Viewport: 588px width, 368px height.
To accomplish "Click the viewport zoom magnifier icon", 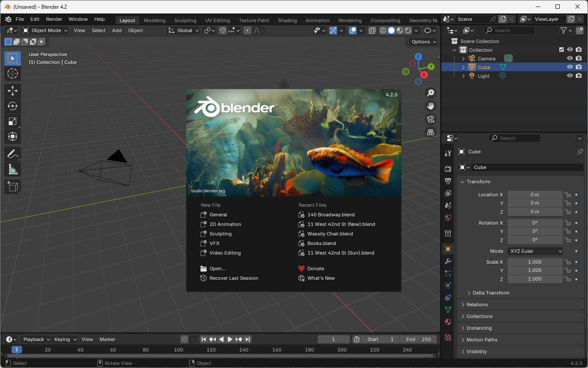I will (431, 93).
